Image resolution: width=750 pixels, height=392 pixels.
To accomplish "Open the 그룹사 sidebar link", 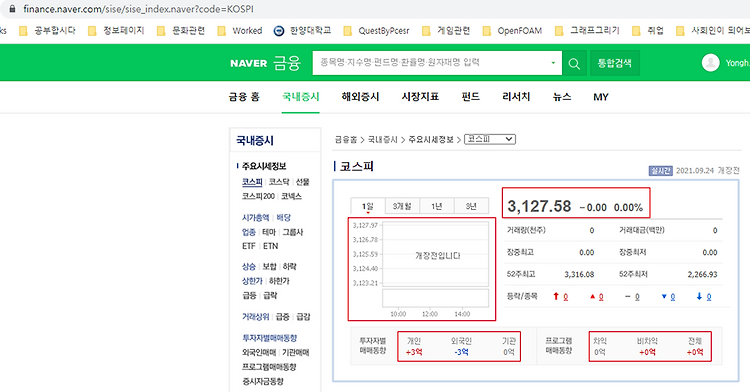I will click(293, 232).
